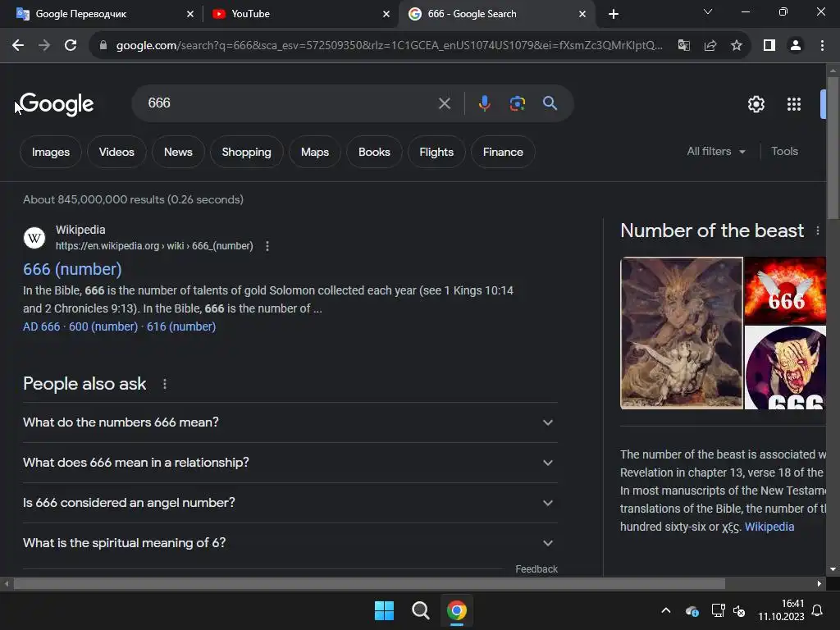Click the URL in the address bar
Viewport: 840px width, 630px height.
(x=390, y=46)
